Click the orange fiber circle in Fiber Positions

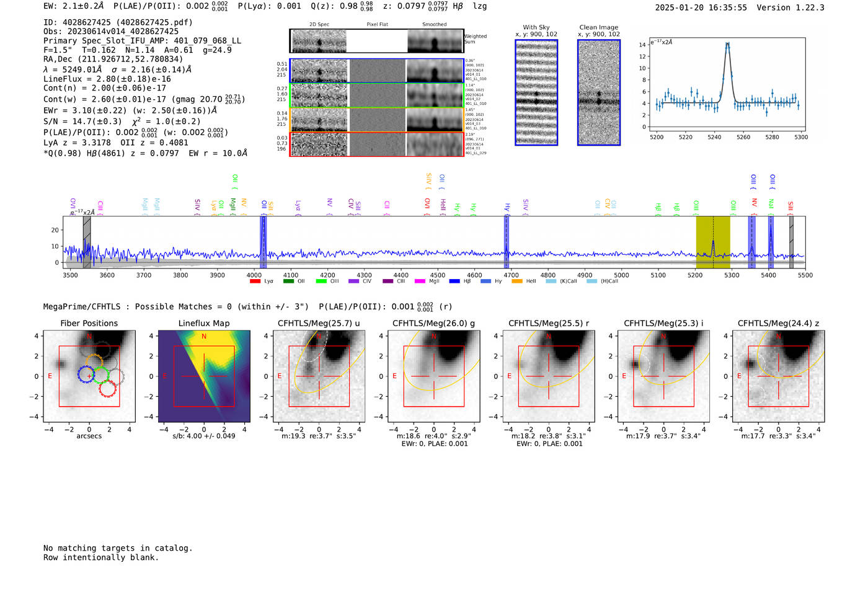(94, 363)
